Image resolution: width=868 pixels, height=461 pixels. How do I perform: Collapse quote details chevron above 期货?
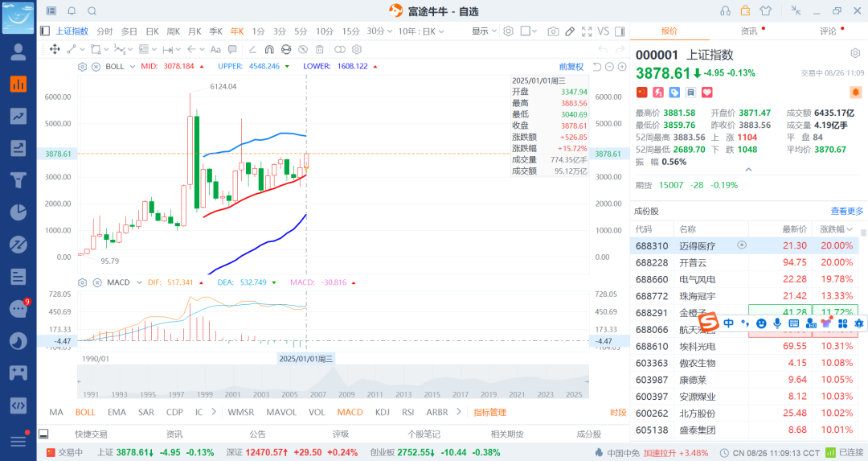748,170
